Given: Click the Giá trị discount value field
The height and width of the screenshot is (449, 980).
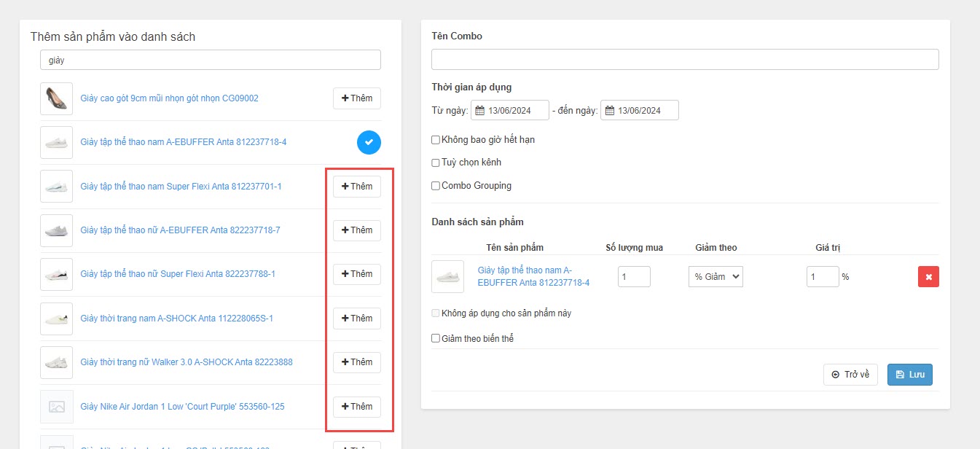Looking at the screenshot, I should tap(822, 277).
